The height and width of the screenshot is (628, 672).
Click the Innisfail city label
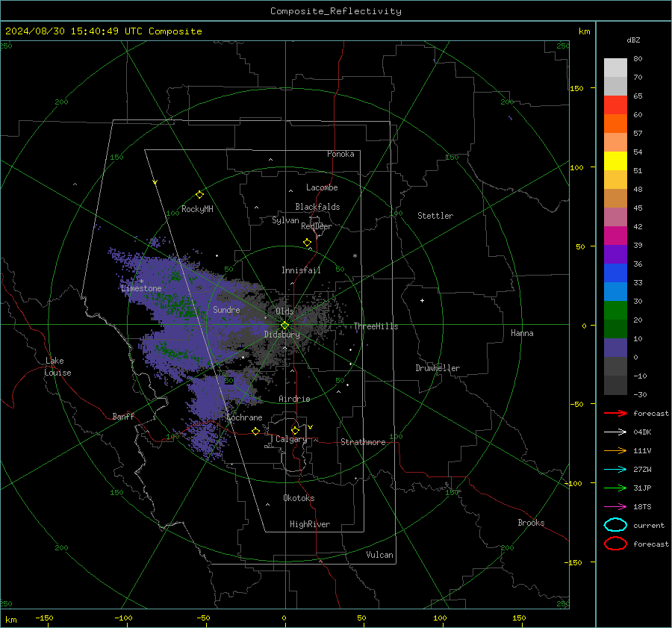(301, 270)
